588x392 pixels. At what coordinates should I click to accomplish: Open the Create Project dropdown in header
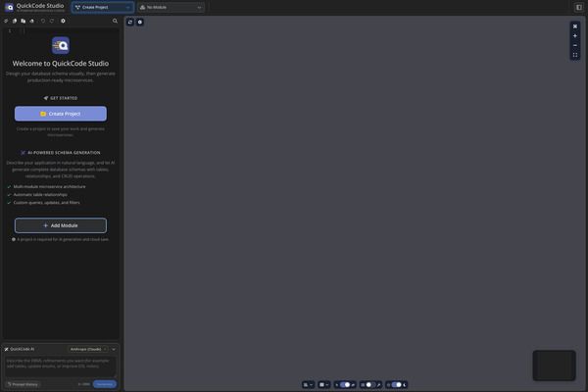[x=103, y=7]
